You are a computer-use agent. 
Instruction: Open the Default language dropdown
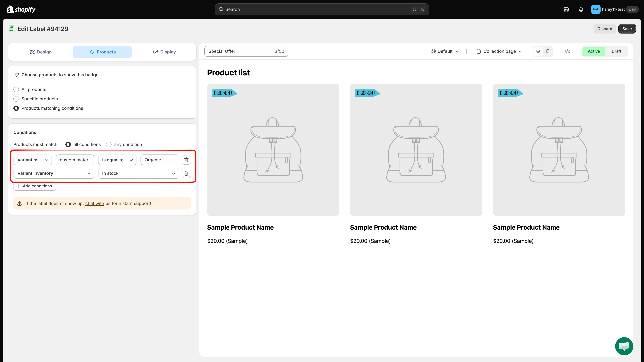click(445, 51)
